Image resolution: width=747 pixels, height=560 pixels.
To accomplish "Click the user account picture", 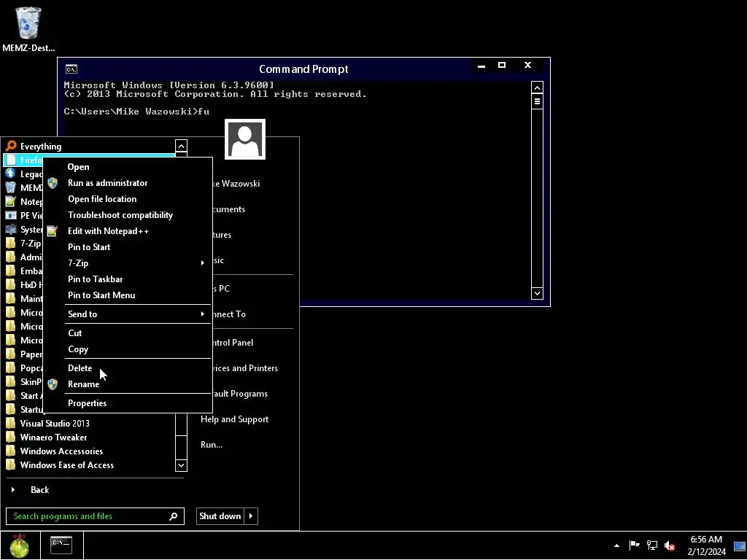I will tap(245, 139).
